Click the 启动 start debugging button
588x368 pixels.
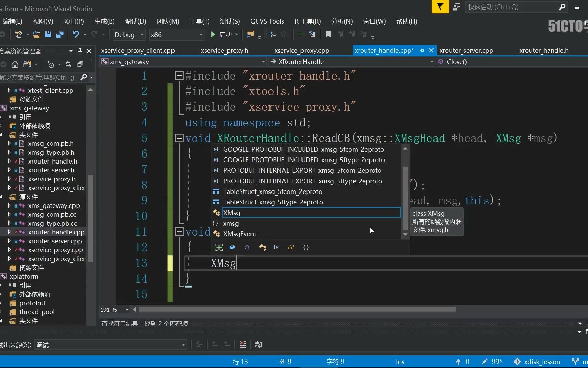[x=222, y=34]
